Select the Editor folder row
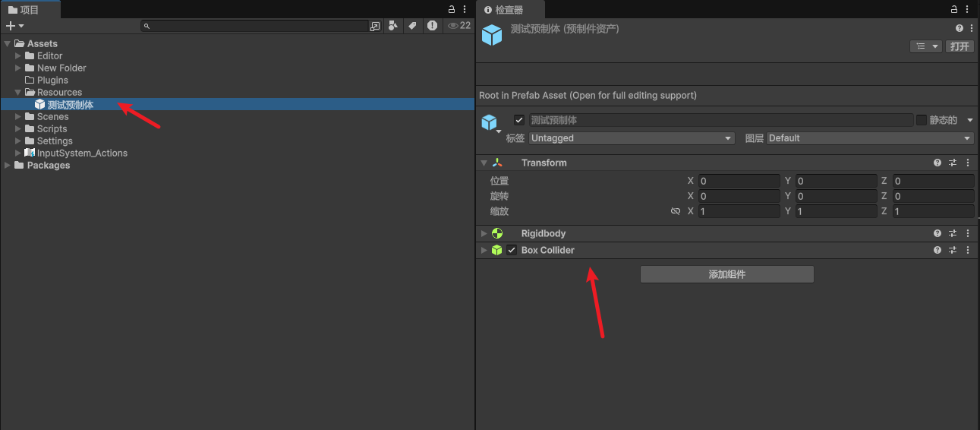 pos(238,56)
